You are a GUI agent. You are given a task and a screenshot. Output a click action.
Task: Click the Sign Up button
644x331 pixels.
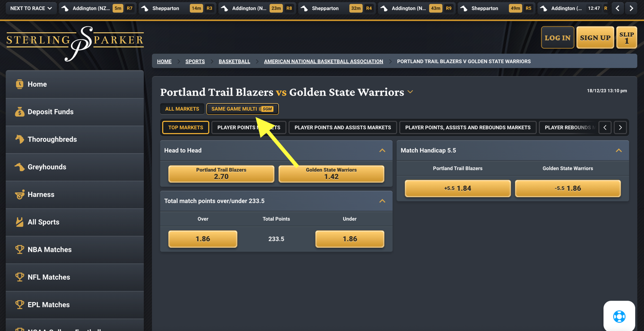595,37
